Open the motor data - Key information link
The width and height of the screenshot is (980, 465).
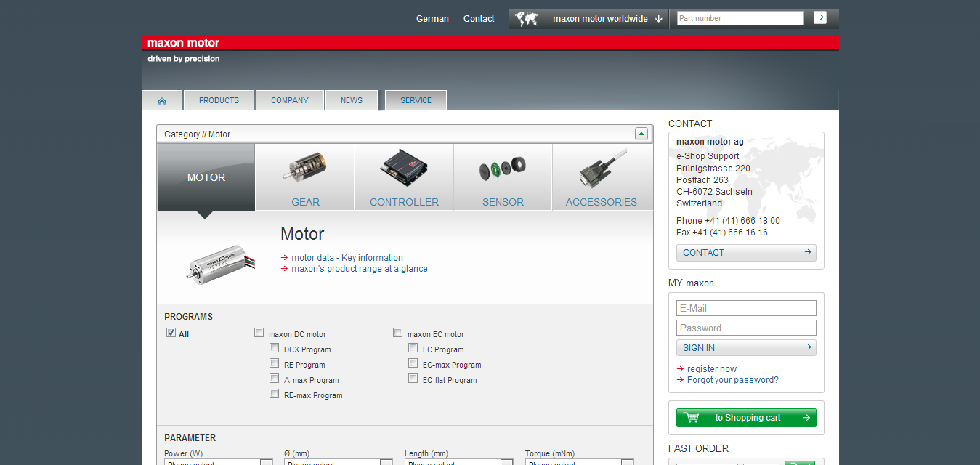[347, 258]
